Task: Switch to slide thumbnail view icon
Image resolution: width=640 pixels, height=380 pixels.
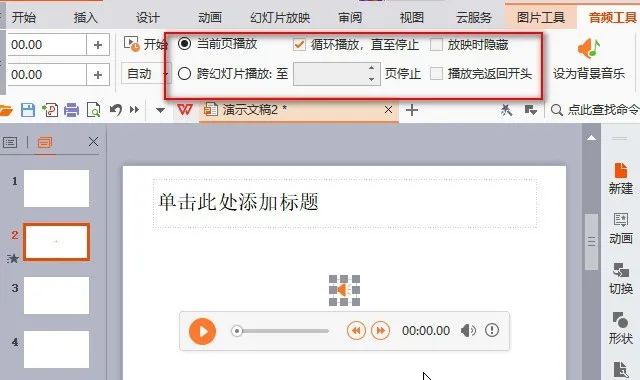Action: click(x=44, y=142)
